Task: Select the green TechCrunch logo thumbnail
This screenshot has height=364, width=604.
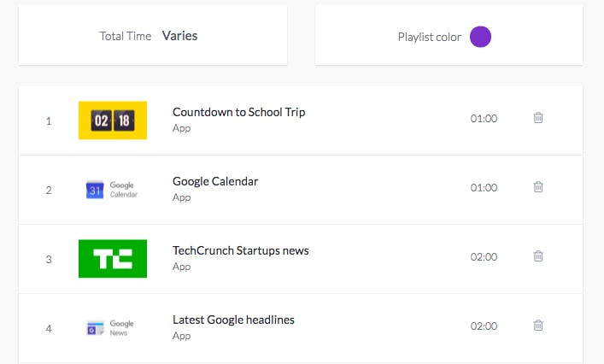Action: tap(113, 258)
